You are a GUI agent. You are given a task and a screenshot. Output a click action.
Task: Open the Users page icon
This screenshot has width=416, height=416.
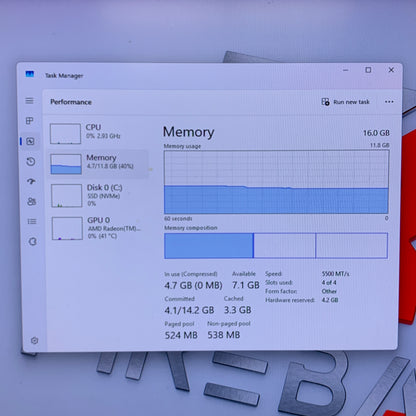click(x=32, y=201)
